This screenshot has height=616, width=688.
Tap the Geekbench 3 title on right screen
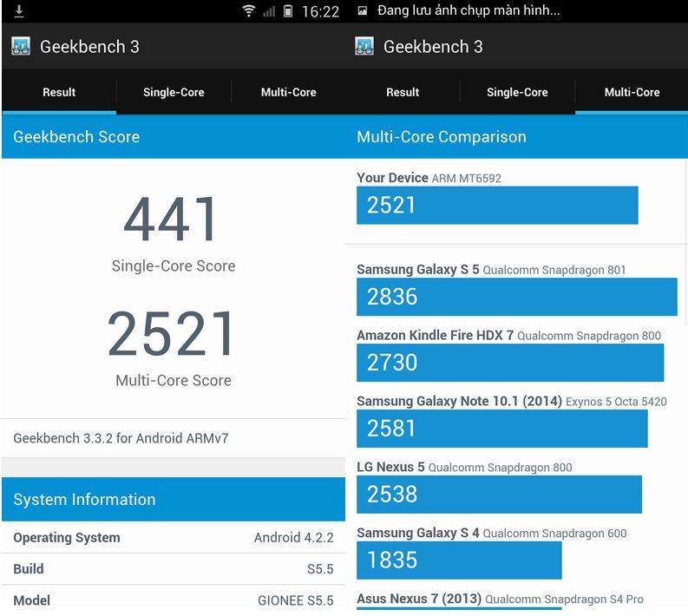click(x=433, y=47)
